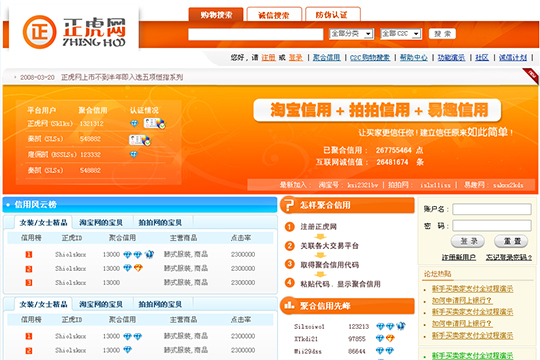The width and height of the screenshot is (540, 360).
Task: Click the 重置 reset button
Action: tap(511, 241)
